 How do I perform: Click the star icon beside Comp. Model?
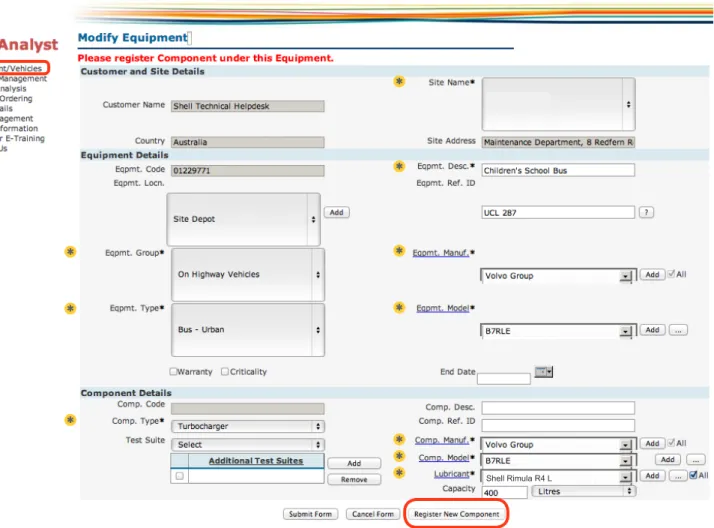point(399,456)
